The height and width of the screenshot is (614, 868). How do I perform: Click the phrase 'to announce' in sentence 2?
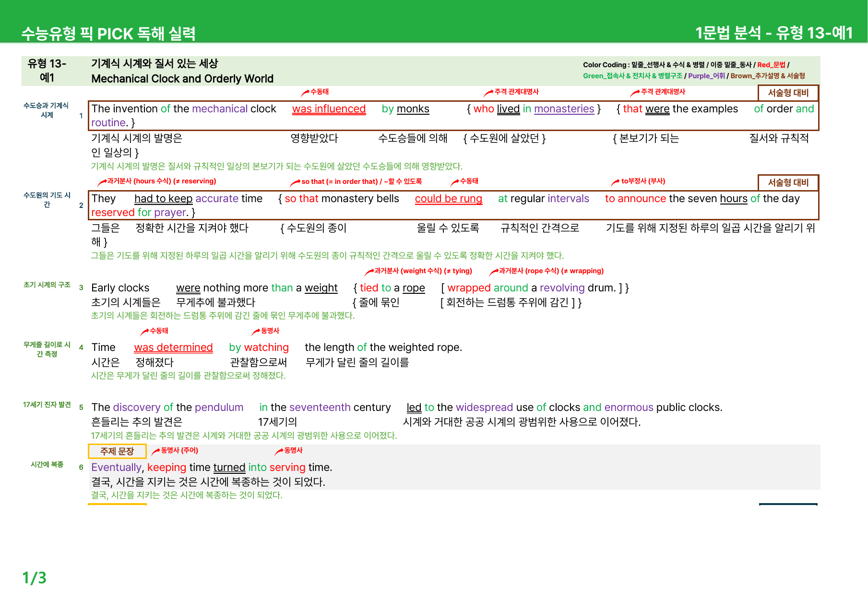(635, 199)
